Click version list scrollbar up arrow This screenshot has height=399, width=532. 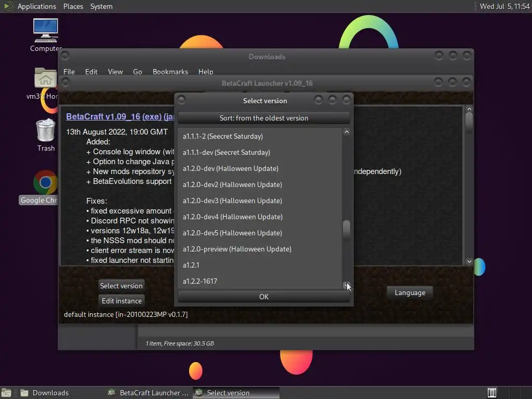click(x=347, y=132)
